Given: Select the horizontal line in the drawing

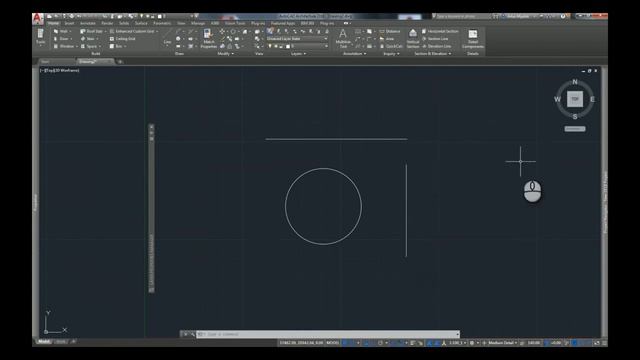Looking at the screenshot, I should (x=336, y=139).
